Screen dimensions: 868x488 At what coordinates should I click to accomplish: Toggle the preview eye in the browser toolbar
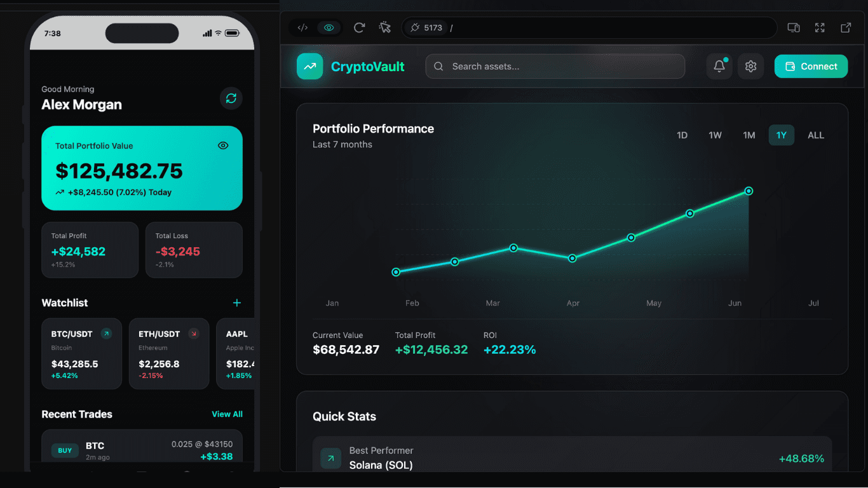point(329,27)
